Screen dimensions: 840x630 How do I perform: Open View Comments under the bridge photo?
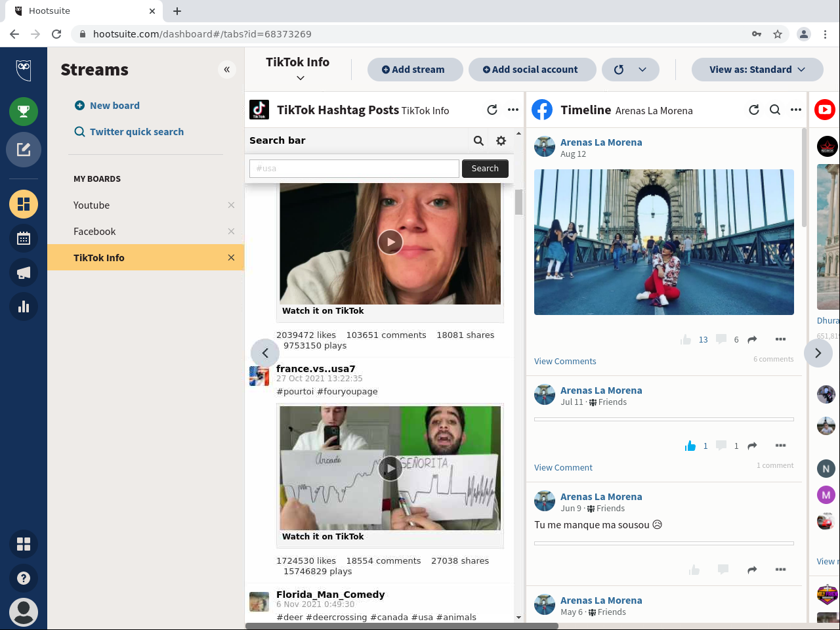pyautogui.click(x=565, y=362)
